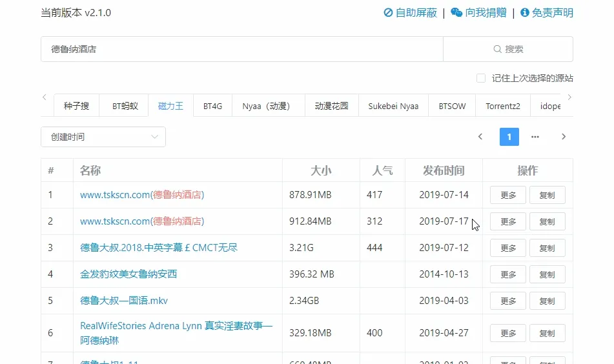Open 金发豹纹美女鲁纳安西 result link
The image size is (614, 364).
128,274
